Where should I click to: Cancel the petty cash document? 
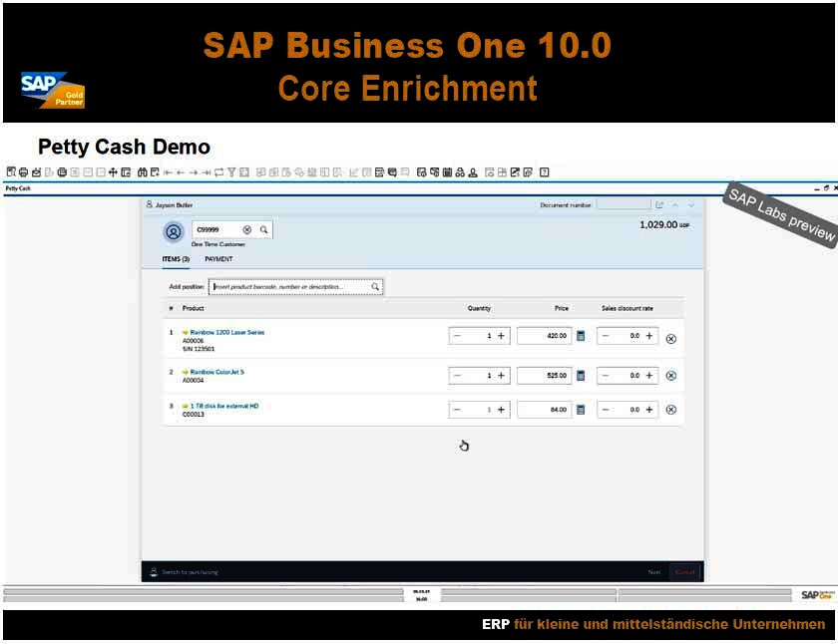[x=685, y=572]
